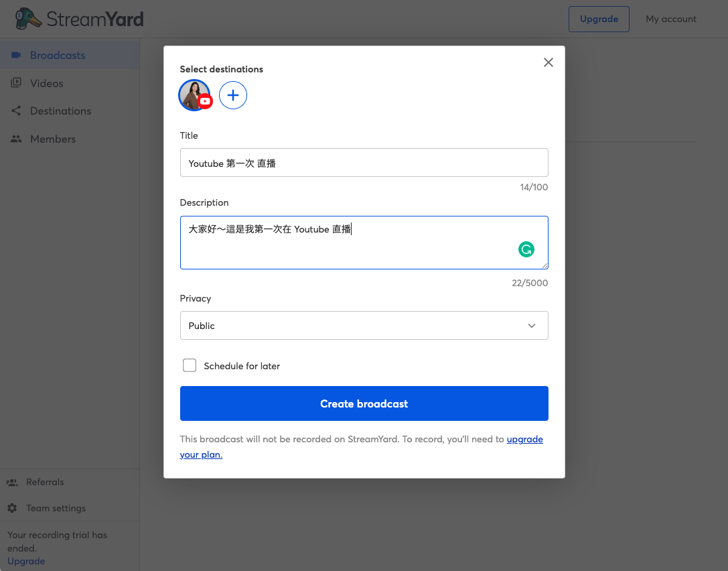
Task: Toggle the YouTube destination avatar
Action: (x=195, y=95)
